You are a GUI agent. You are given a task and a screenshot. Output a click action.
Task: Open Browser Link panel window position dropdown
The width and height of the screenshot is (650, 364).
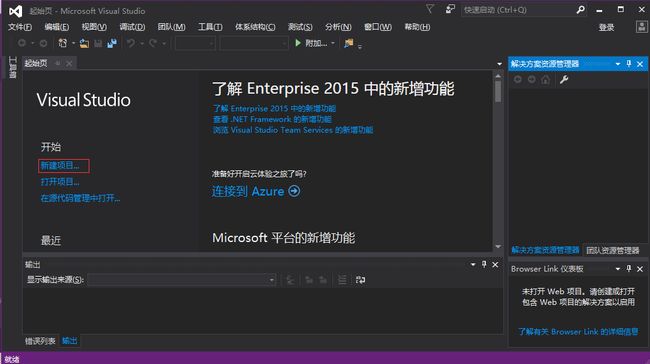(x=618, y=269)
